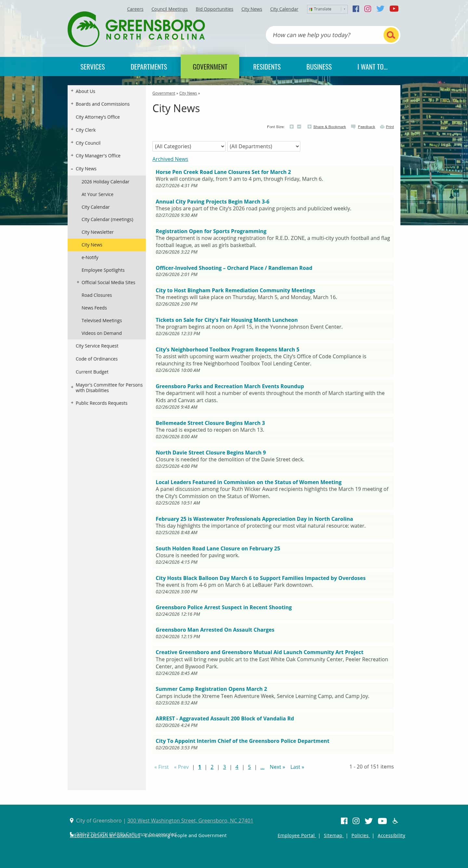Open the footer Twitter icon
Image resolution: width=468 pixels, height=868 pixels.
coord(369,821)
